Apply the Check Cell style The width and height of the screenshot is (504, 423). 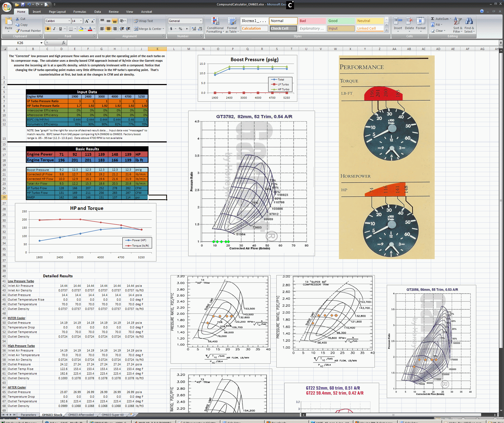pyautogui.click(x=283, y=28)
